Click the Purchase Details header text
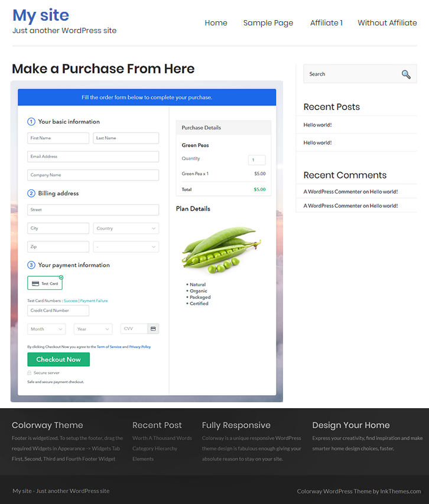The height and width of the screenshot is (504, 429). pos(201,128)
